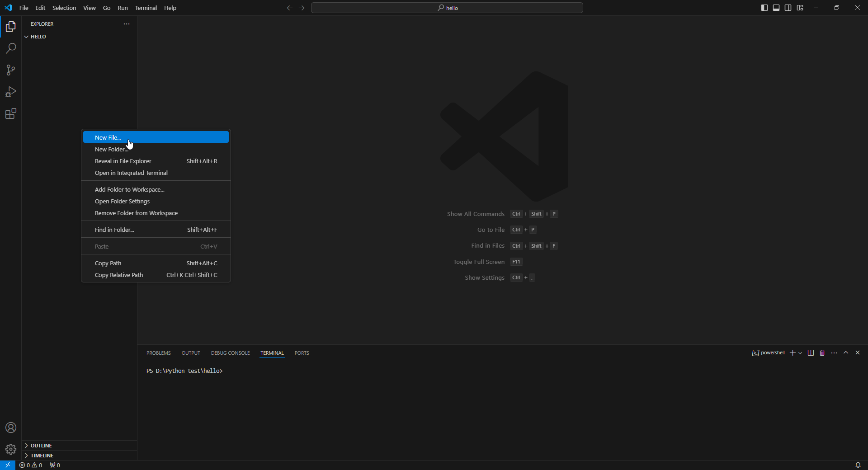This screenshot has height=470, width=868.
Task: Open Customize Layout icon
Action: 800,8
